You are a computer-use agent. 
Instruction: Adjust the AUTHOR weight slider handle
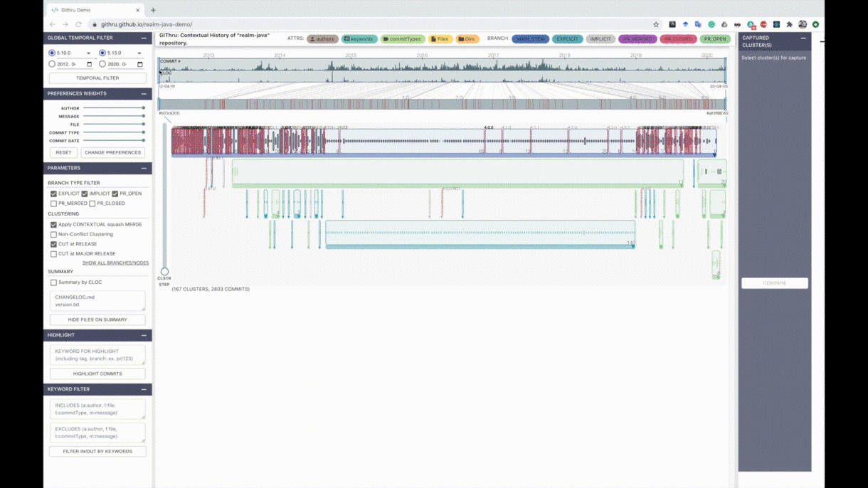(144, 108)
